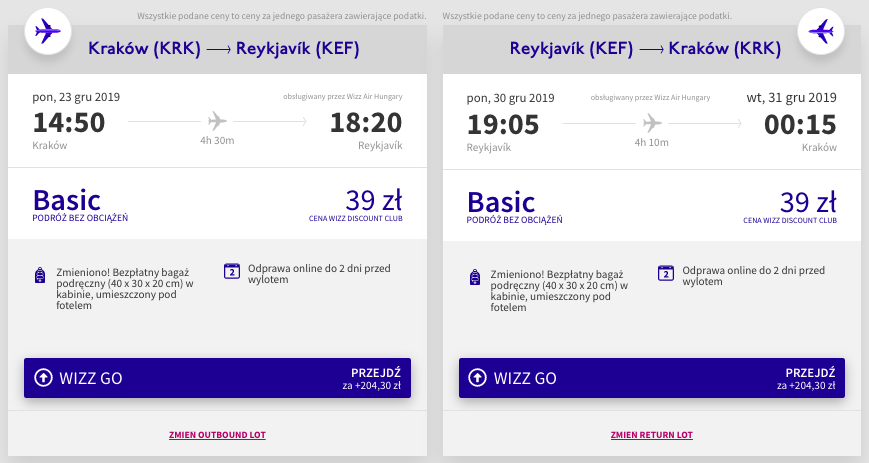The width and height of the screenshot is (869, 463).
Task: Upgrade return flight to WIZZ GO
Action: (x=652, y=378)
